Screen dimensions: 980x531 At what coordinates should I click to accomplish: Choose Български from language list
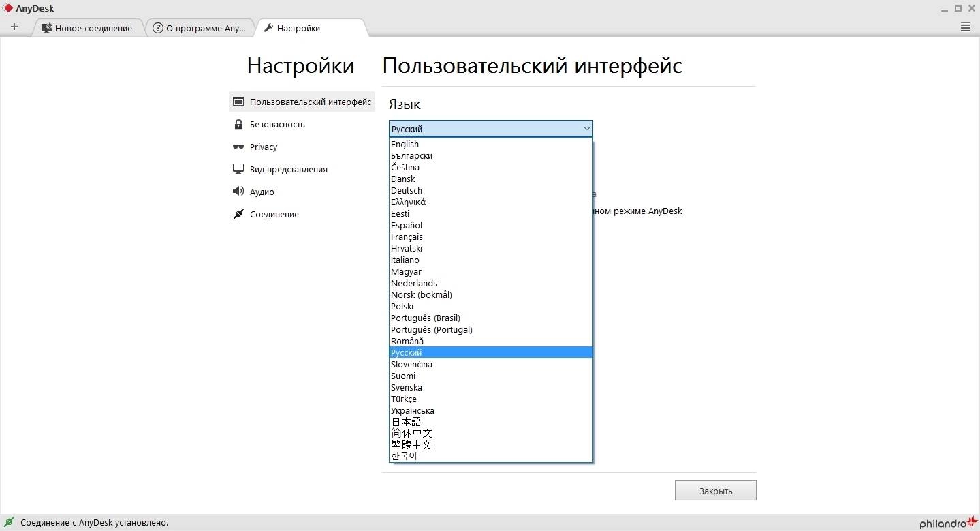[x=491, y=155]
